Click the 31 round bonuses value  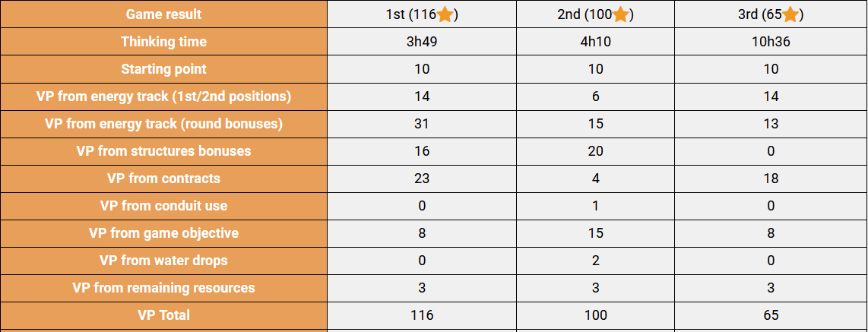pos(422,124)
